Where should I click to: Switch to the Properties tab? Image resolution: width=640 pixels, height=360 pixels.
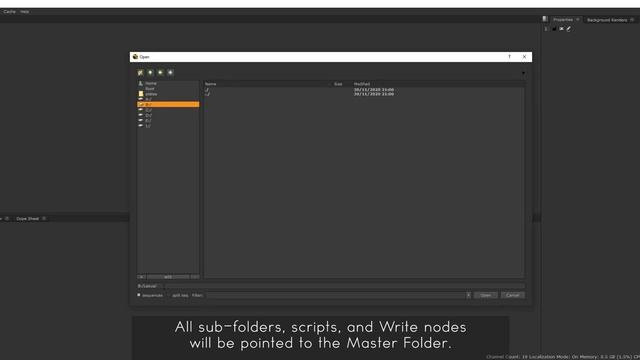point(563,20)
